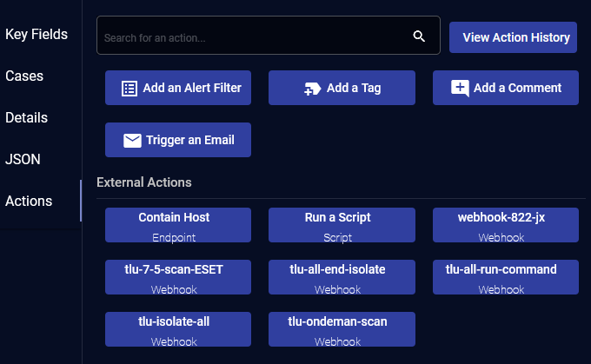Switch to the Cases tab
The image size is (591, 364).
[25, 76]
